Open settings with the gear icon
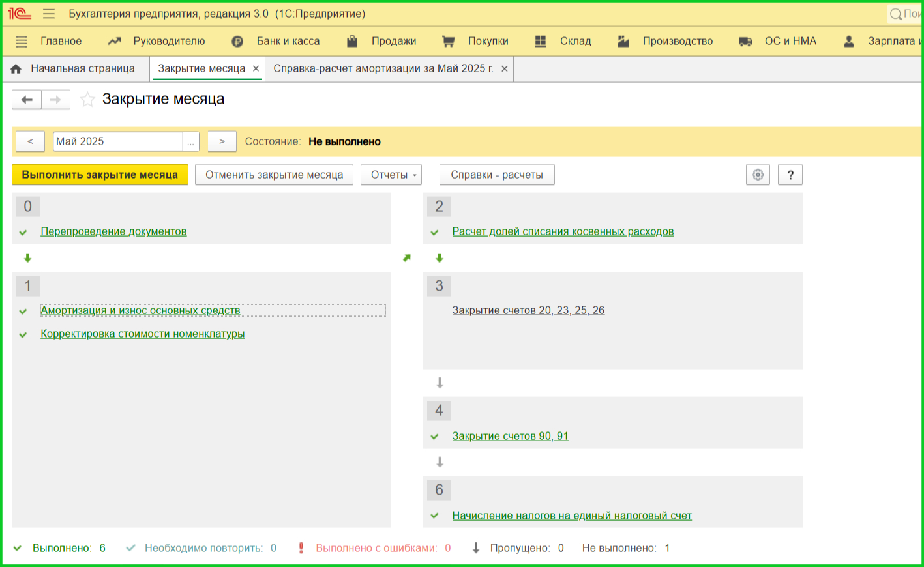The image size is (924, 567). tap(758, 175)
